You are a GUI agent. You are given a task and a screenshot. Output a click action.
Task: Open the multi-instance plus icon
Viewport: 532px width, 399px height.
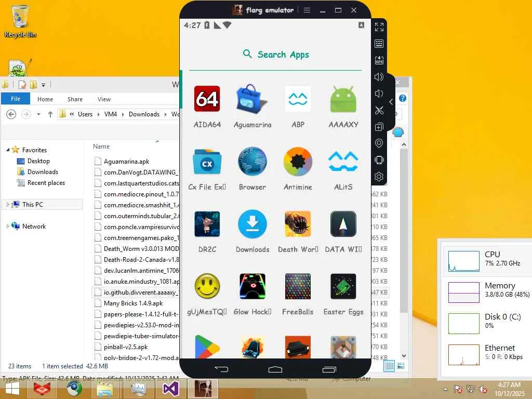379,127
